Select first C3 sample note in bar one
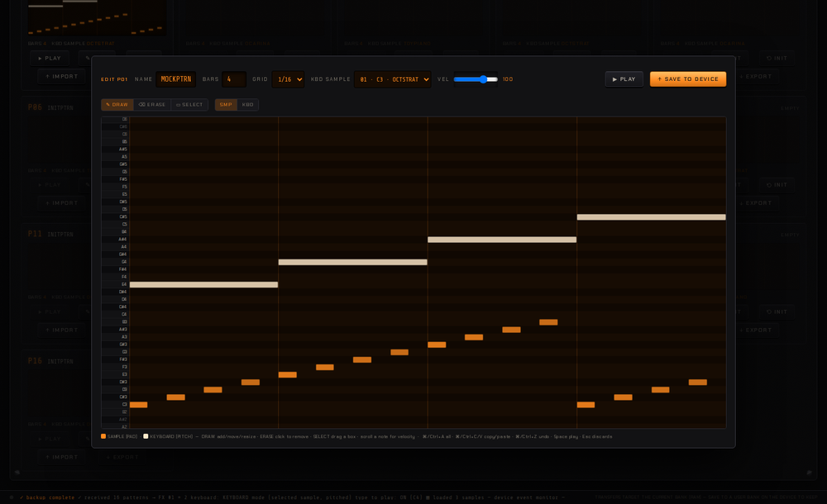Screen dimensions: 827x504 pos(138,405)
